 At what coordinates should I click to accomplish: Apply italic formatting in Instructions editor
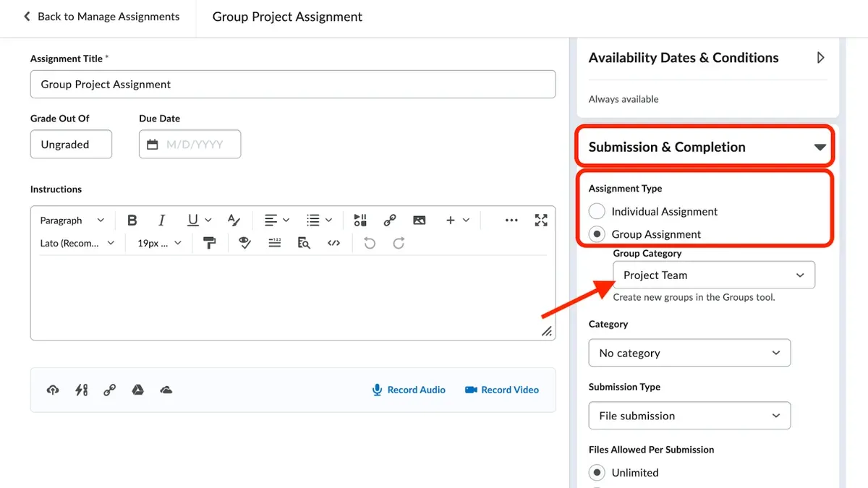point(161,221)
